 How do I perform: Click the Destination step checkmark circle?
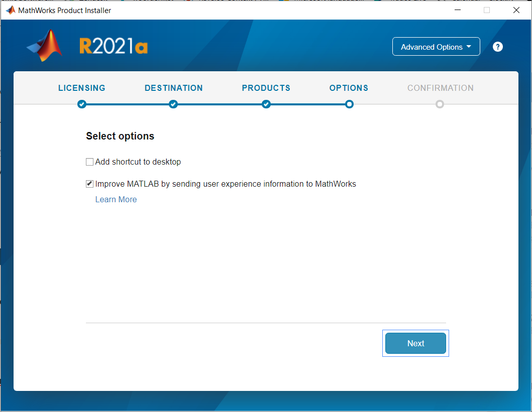[173, 104]
